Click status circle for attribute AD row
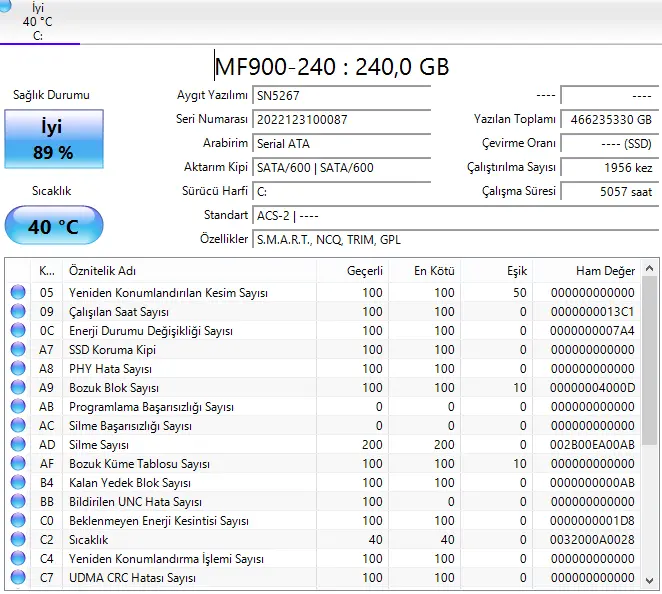 (x=18, y=444)
